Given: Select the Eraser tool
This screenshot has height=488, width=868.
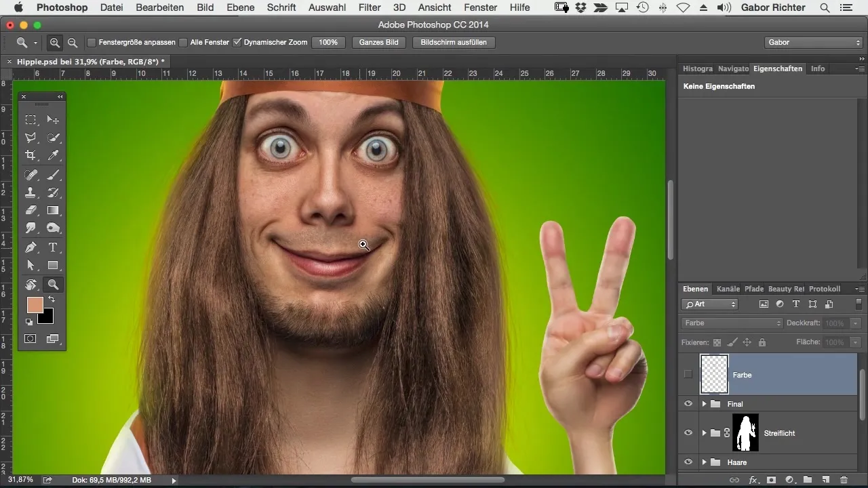Looking at the screenshot, I should tap(31, 211).
